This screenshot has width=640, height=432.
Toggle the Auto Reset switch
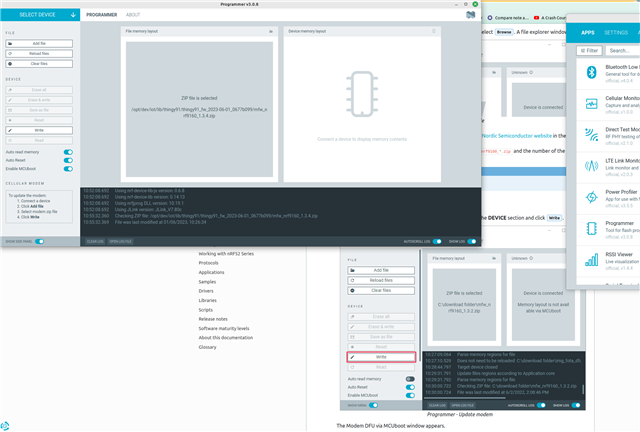[x=68, y=160]
